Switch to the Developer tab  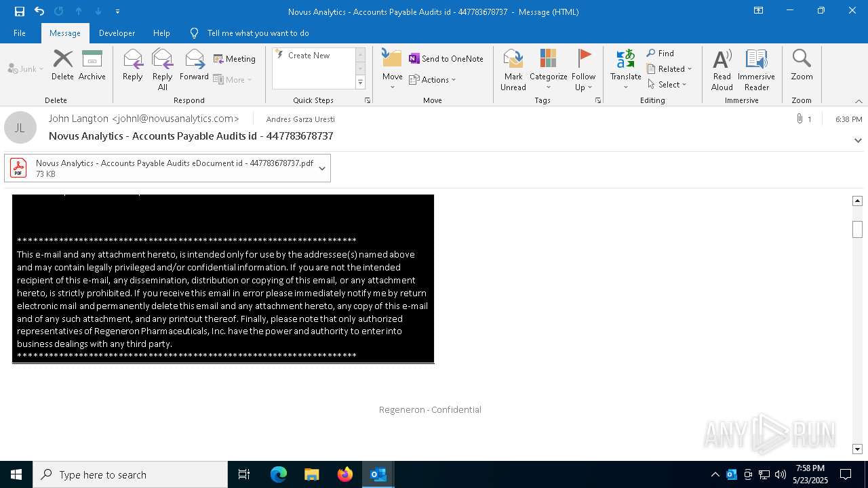(117, 33)
